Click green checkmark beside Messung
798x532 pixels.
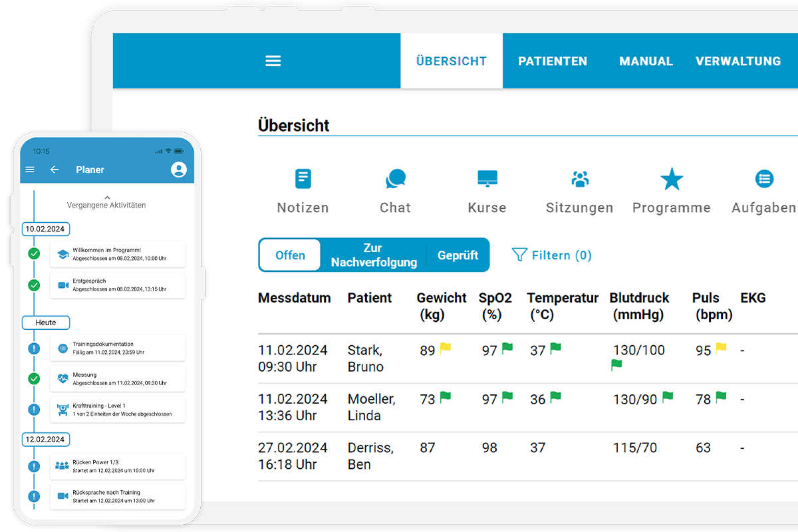point(34,378)
